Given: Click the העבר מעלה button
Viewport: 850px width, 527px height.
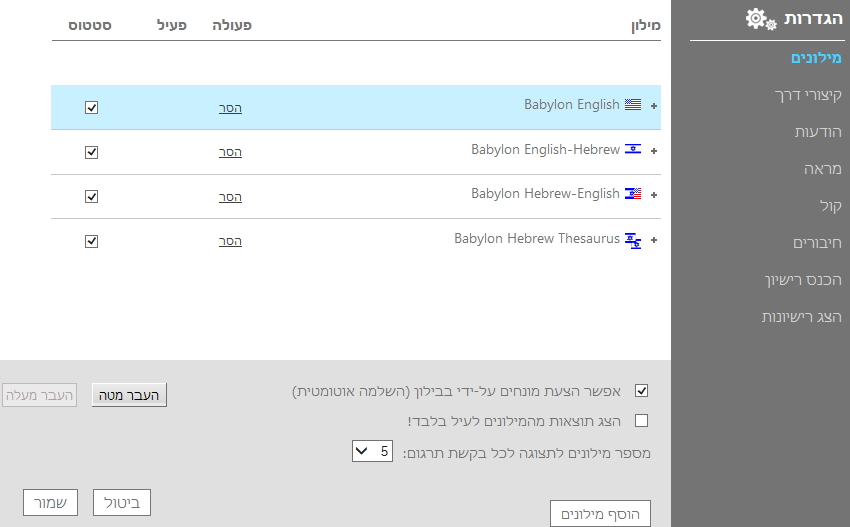Looking at the screenshot, I should pyautogui.click(x=40, y=395).
